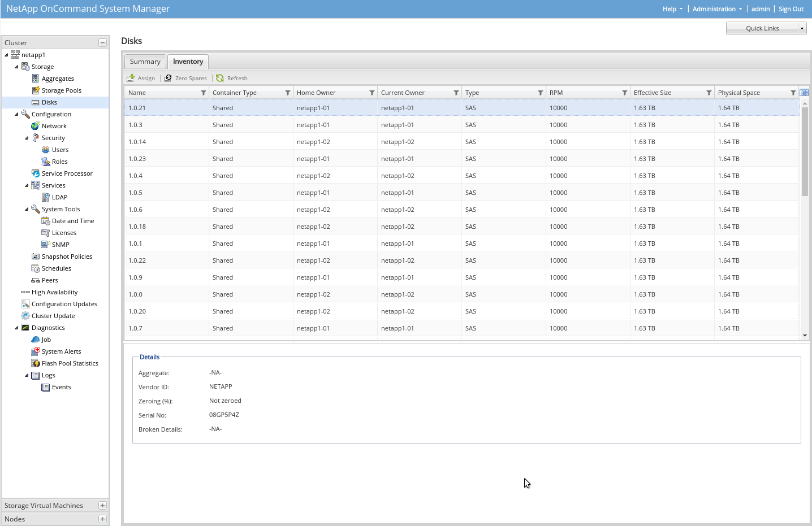Image resolution: width=812 pixels, height=526 pixels.
Task: Click the Roles icon
Action: (46, 162)
